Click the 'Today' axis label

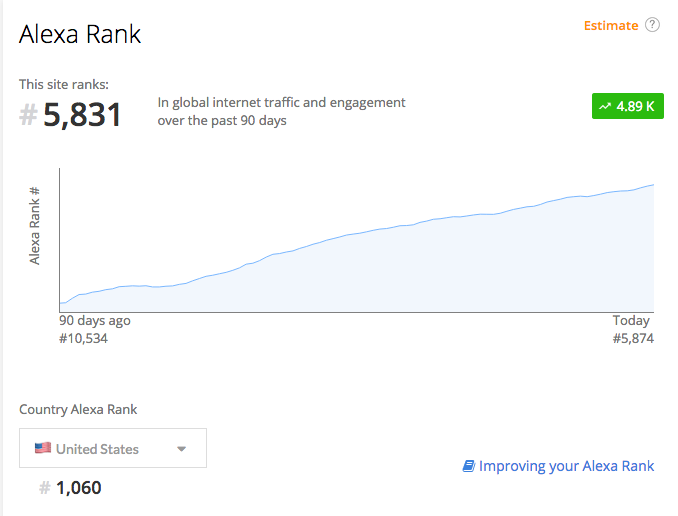coord(631,320)
